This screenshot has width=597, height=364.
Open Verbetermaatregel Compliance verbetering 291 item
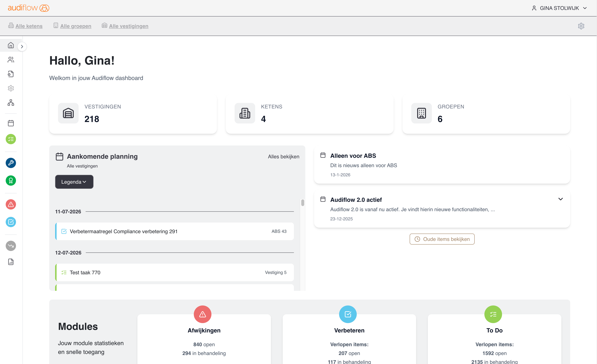click(175, 231)
